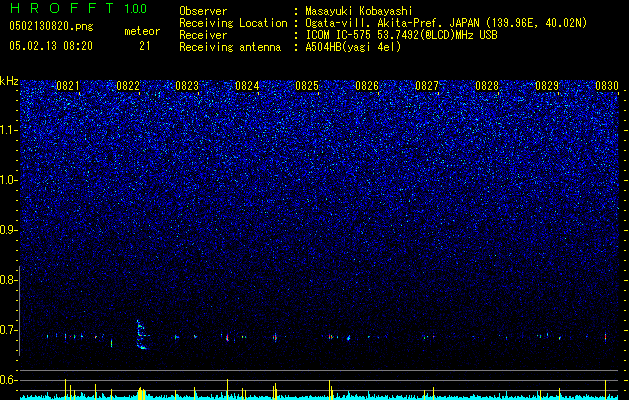Click the large meteor echo trace after 0822
629x400 pixels.
coord(142,335)
